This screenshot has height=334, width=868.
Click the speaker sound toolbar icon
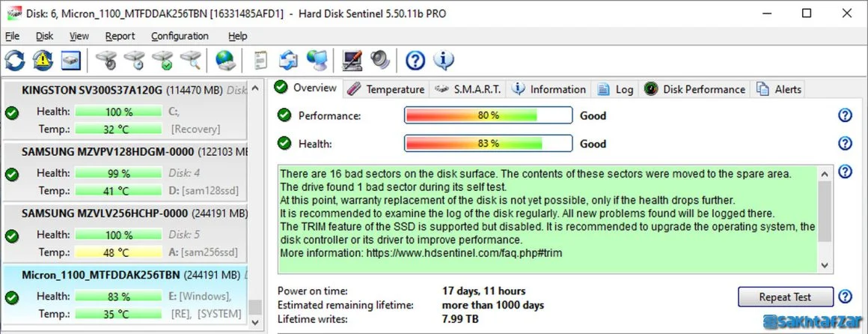coord(380,60)
